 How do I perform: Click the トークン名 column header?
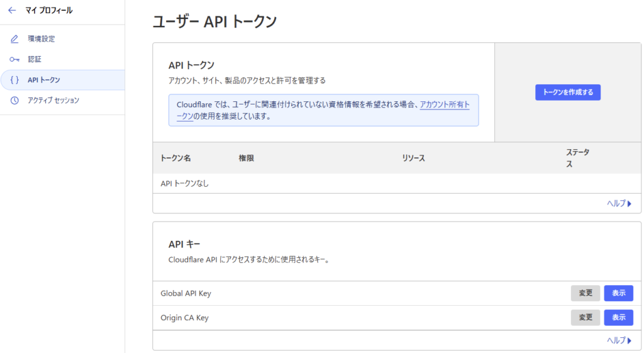coord(175,158)
